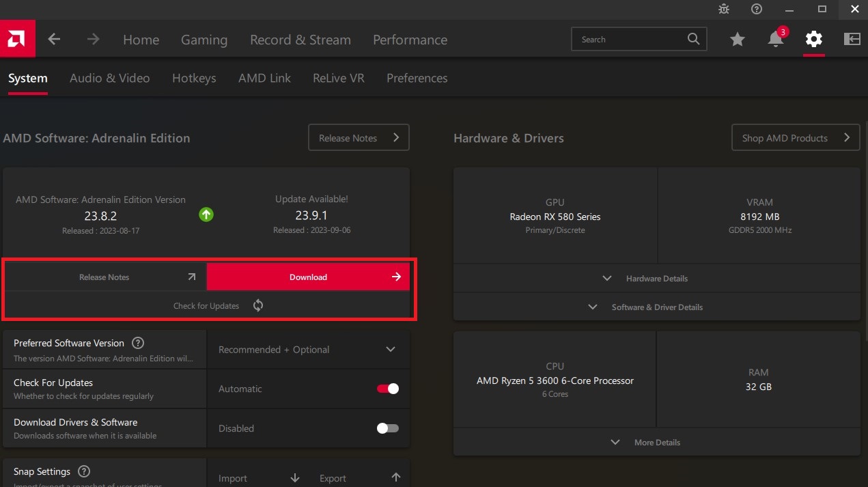Enable Download Drivers & Software toggle

click(x=387, y=428)
